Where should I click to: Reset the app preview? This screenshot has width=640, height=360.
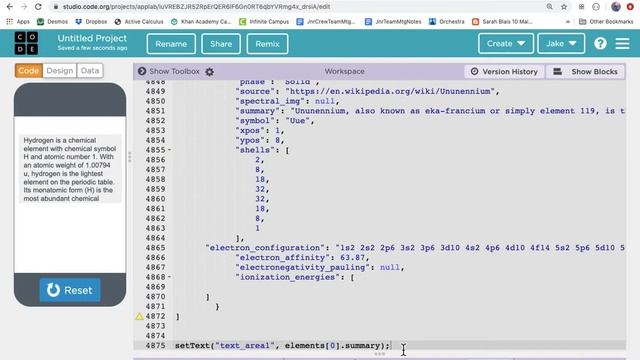[x=70, y=290]
